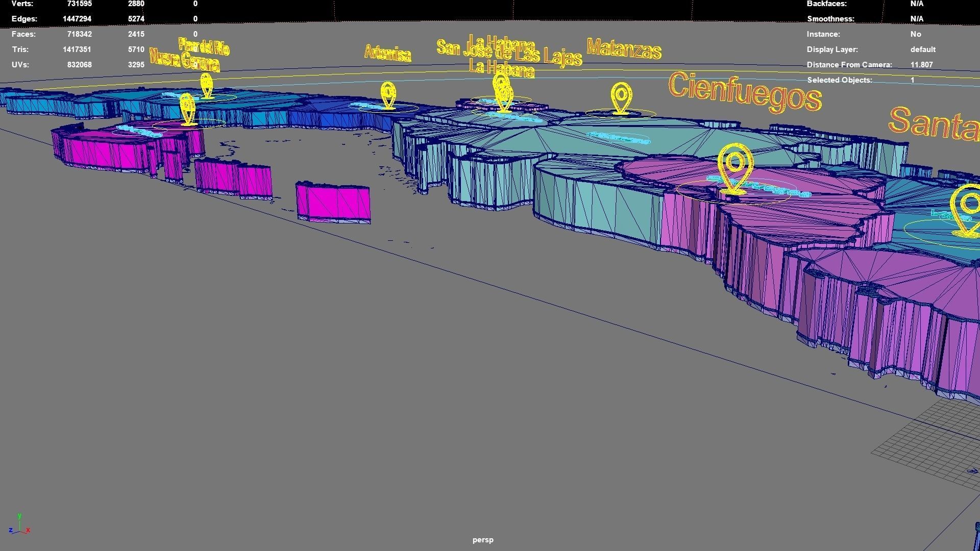Click the Distance From Camera readout

[921, 65]
